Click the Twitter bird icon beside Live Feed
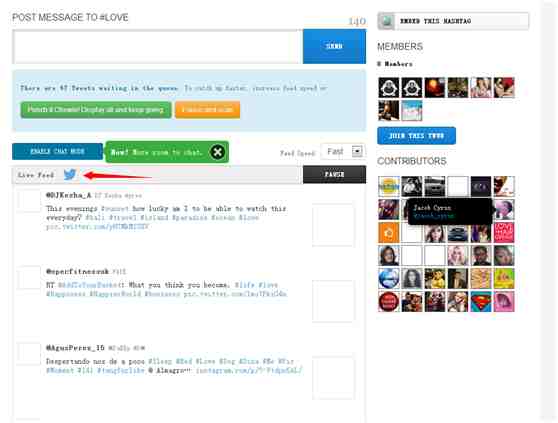The width and height of the screenshot is (558, 423). coord(70,174)
